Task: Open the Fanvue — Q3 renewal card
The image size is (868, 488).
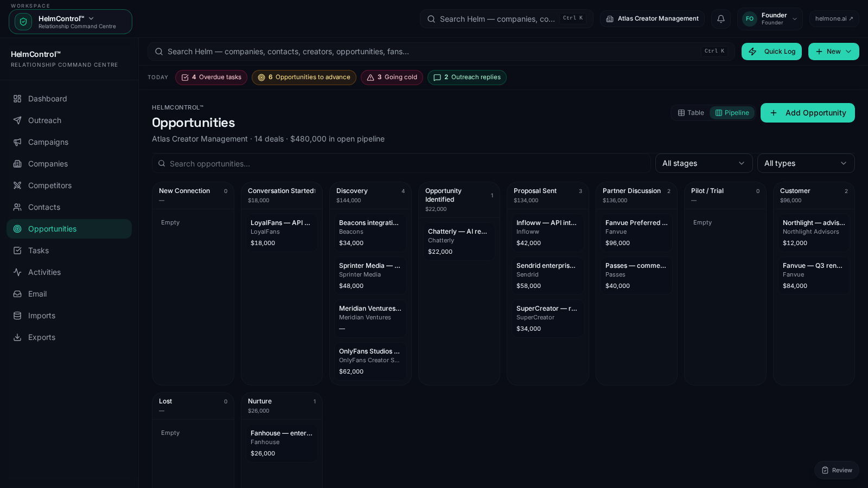Action: [814, 275]
